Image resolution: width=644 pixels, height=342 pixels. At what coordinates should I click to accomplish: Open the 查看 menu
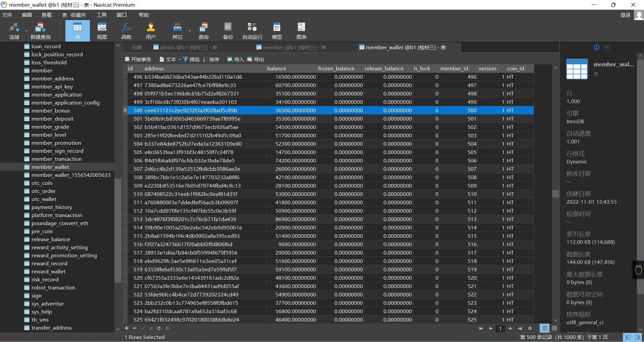tap(47, 15)
